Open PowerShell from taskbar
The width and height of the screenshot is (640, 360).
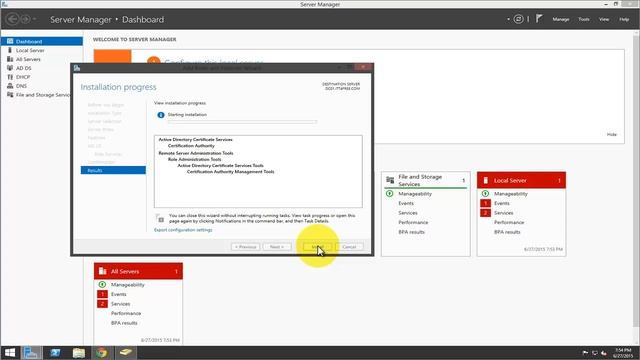[x=55, y=353]
